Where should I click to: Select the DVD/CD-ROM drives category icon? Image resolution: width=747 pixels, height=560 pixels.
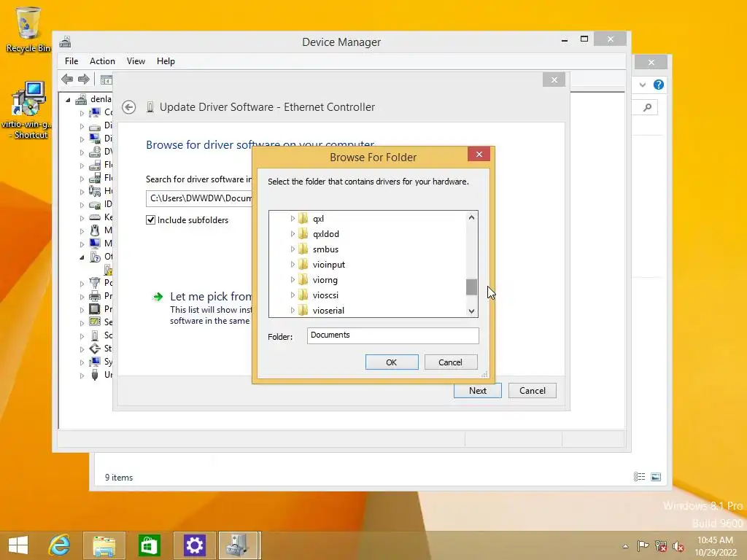[x=95, y=152]
